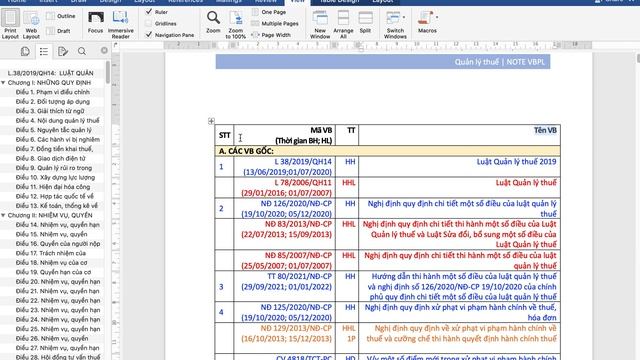
Task: Enable Focus mode
Action: (96, 22)
